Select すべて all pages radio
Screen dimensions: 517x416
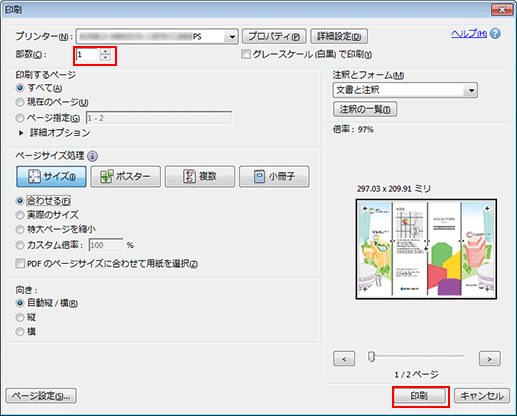coord(20,88)
